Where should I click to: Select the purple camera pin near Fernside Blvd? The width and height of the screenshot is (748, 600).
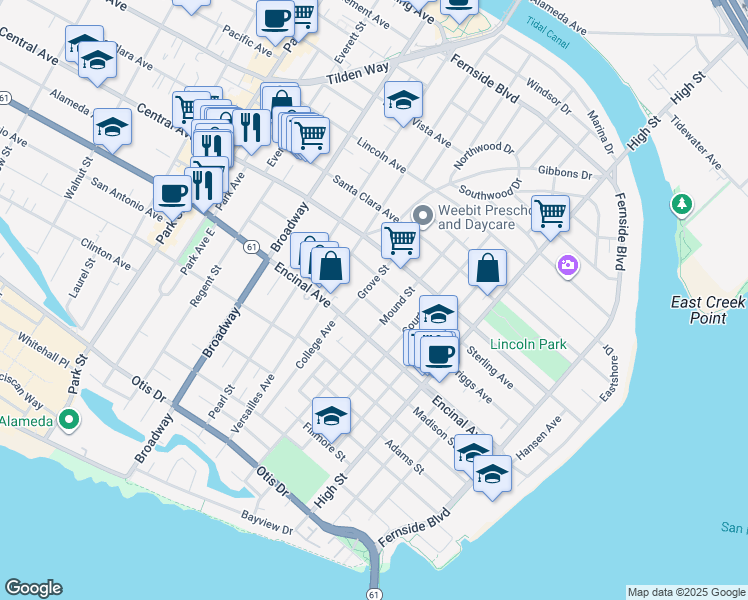coord(568,266)
